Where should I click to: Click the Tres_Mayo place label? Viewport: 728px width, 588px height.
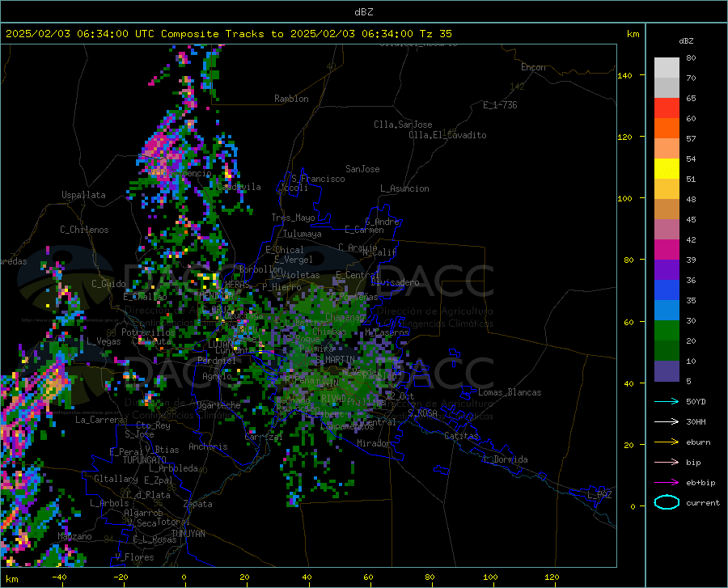(293, 218)
